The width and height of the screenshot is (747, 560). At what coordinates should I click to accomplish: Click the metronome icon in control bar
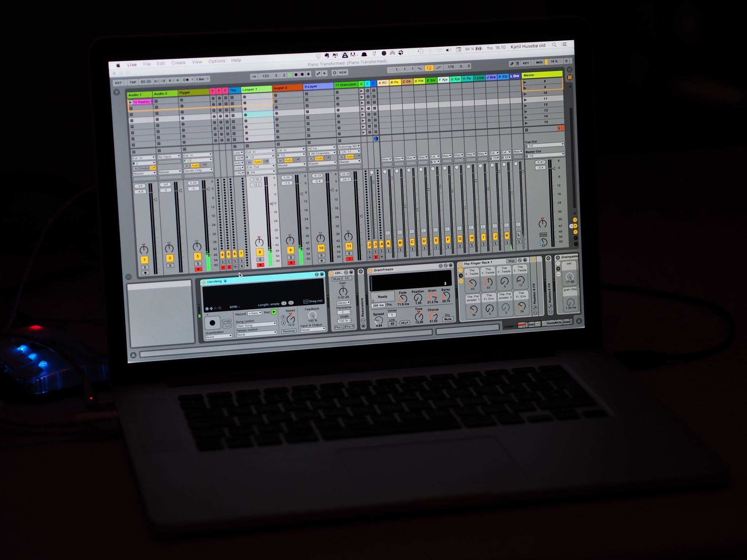pos(186,79)
